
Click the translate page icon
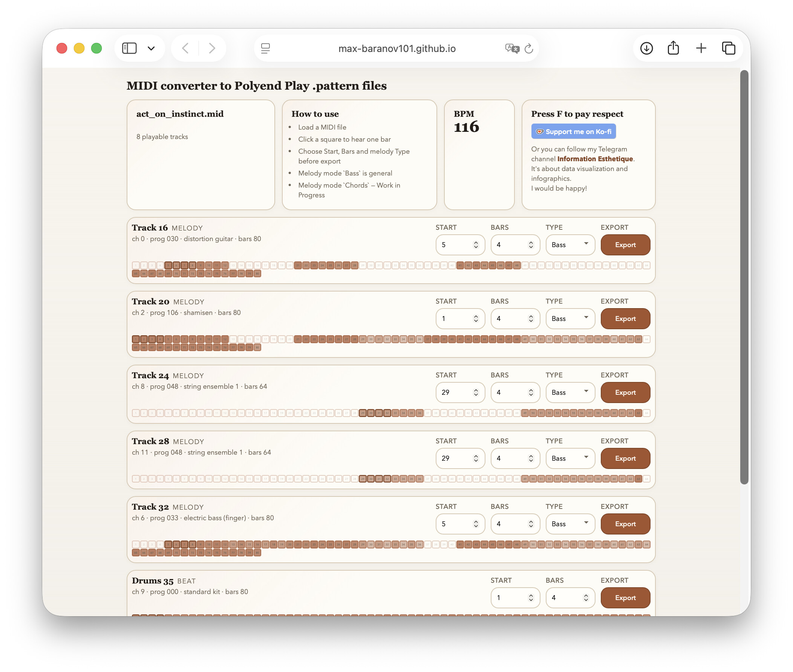pyautogui.click(x=512, y=48)
